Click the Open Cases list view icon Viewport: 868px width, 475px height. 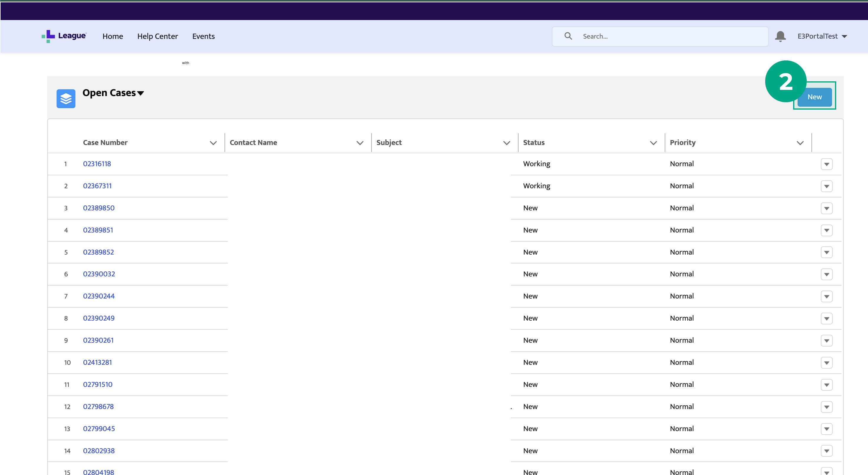[x=66, y=98]
